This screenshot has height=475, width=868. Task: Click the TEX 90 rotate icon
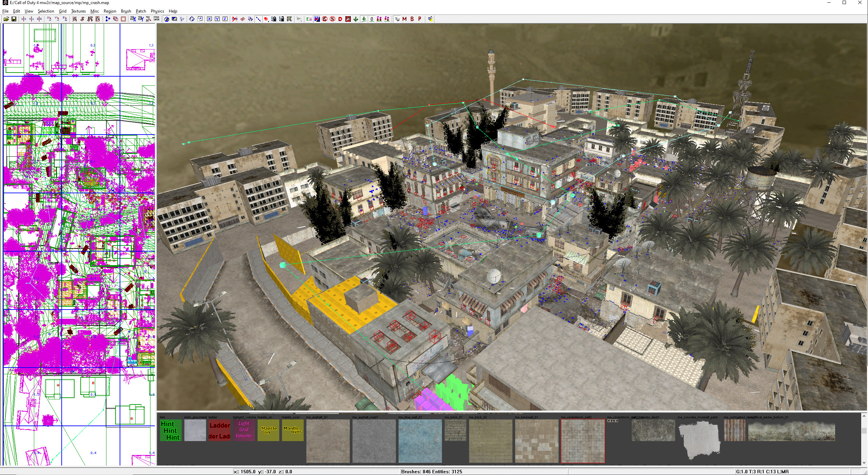point(148,19)
